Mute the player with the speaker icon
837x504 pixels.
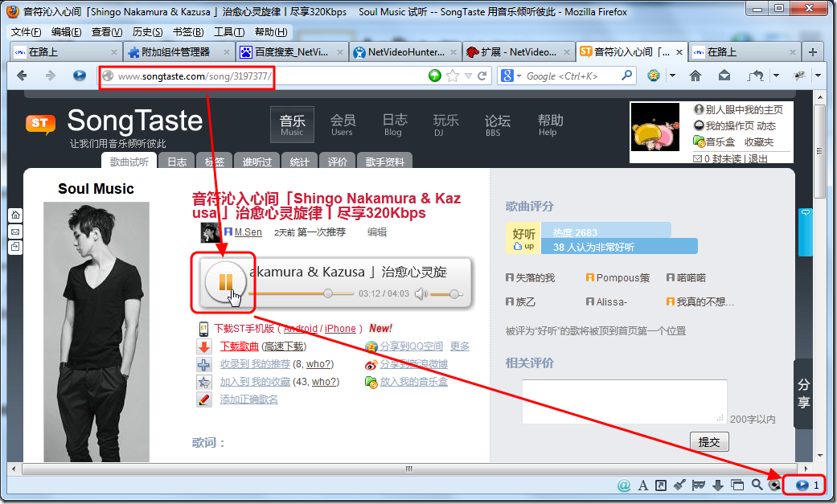click(421, 293)
